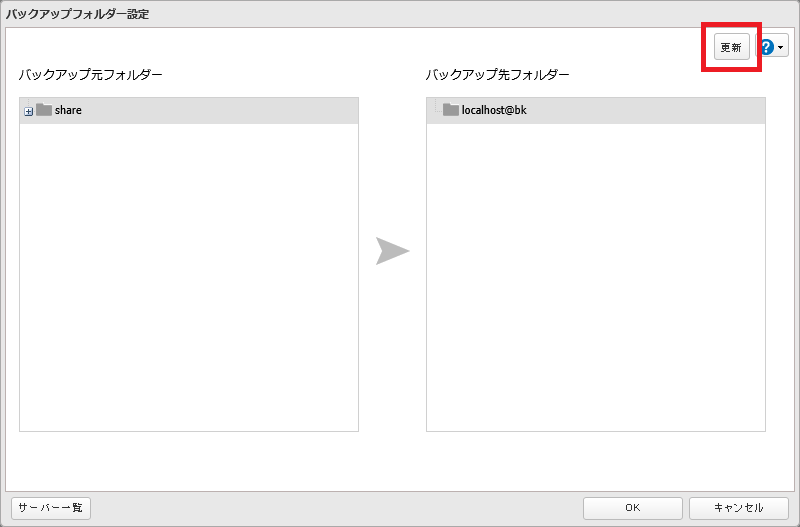Open the blue question mark help icon

pos(767,47)
